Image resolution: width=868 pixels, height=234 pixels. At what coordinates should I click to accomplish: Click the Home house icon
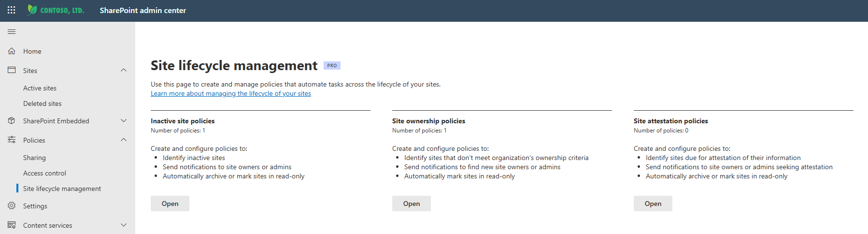12,51
